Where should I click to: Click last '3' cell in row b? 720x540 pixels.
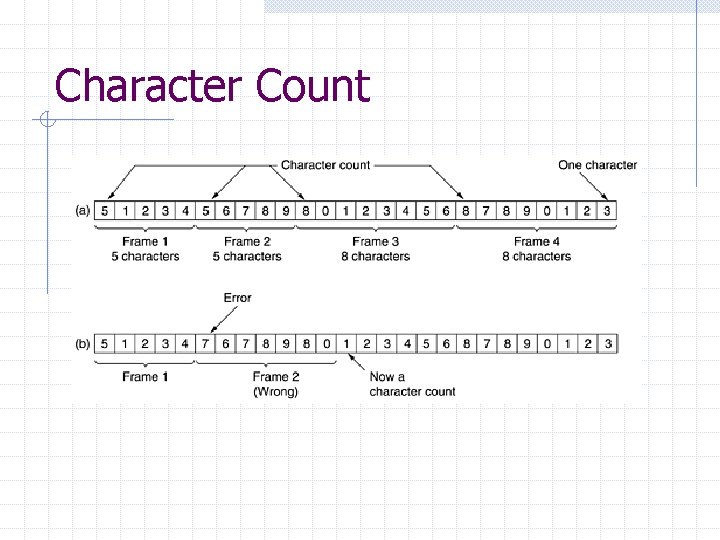[x=608, y=343]
